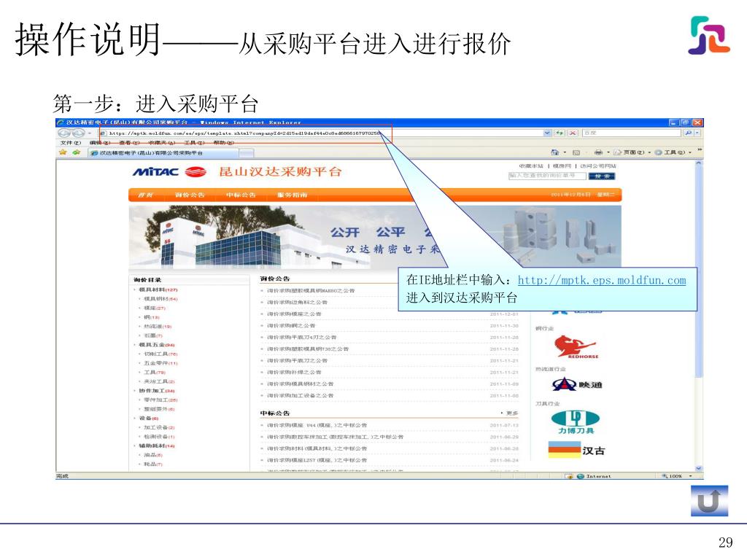Screen dimensions: 747x560
Task: Open the 收藏夹(A) menu
Action: click(x=161, y=142)
